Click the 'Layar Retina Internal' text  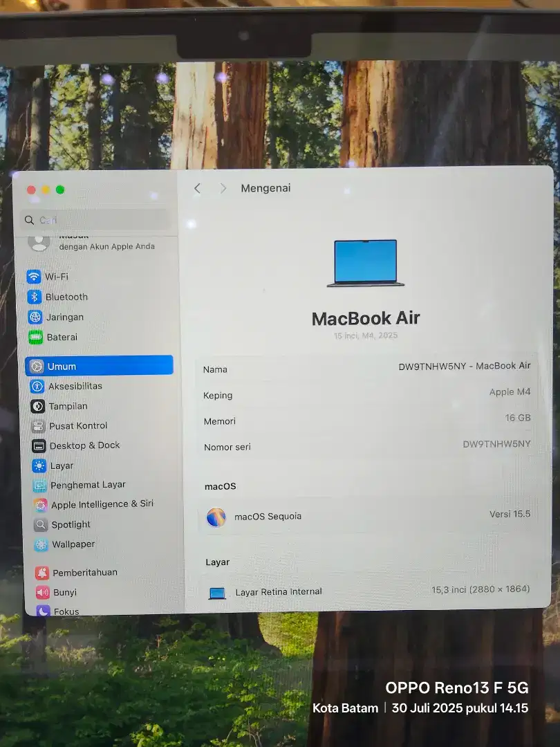(279, 591)
